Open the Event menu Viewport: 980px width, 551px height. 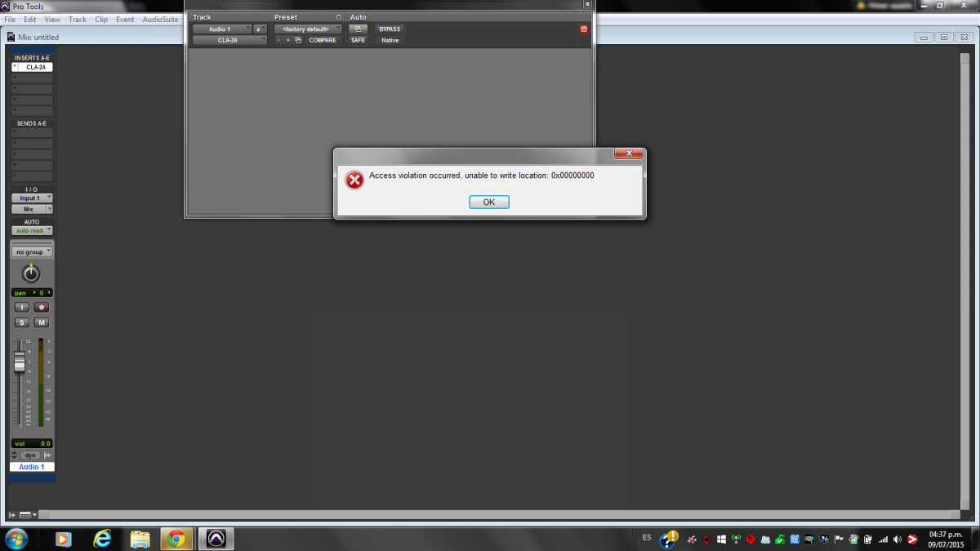coord(125,19)
